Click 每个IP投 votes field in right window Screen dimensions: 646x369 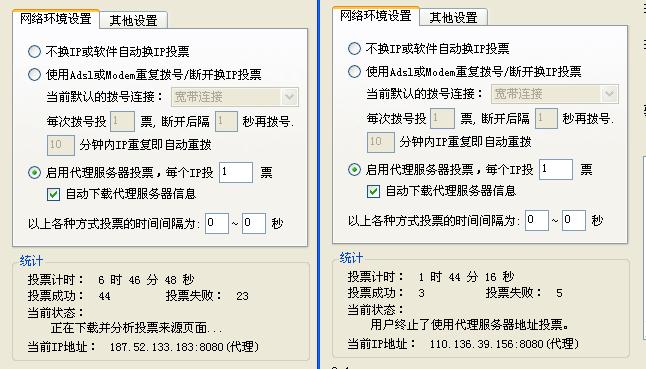pos(556,170)
